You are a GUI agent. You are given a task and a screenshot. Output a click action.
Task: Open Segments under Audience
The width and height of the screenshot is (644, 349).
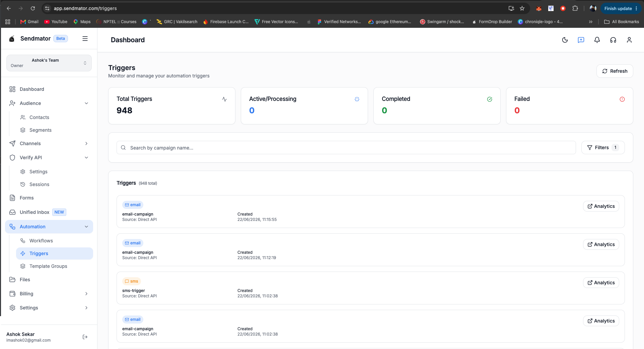(x=54, y=130)
